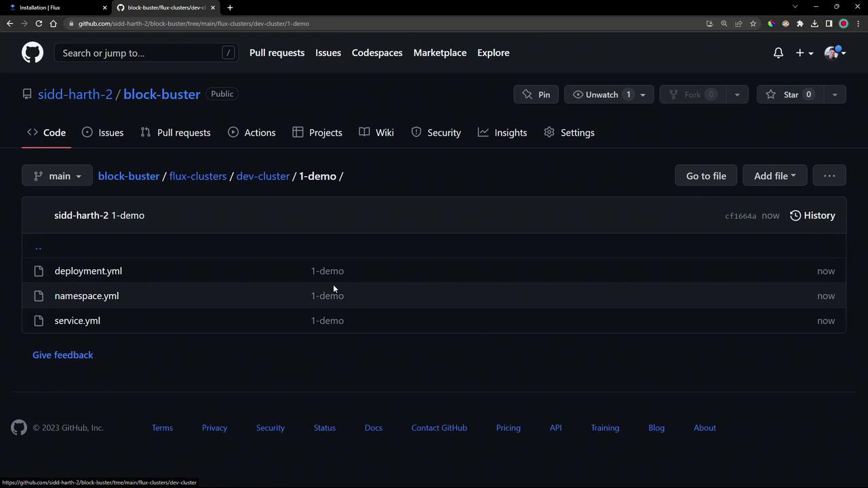
Task: Go up to parent directory via the two dots
Action: click(38, 247)
